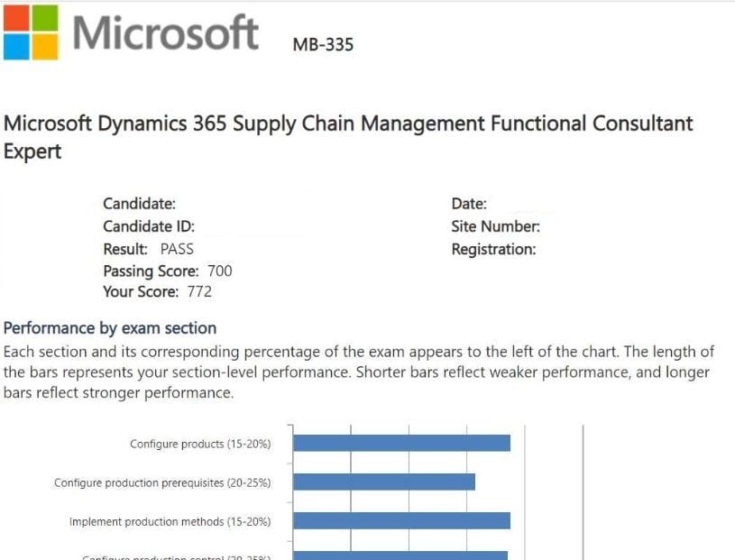This screenshot has height=560, width=735.
Task: Click the Candidate ID label
Action: click(149, 226)
